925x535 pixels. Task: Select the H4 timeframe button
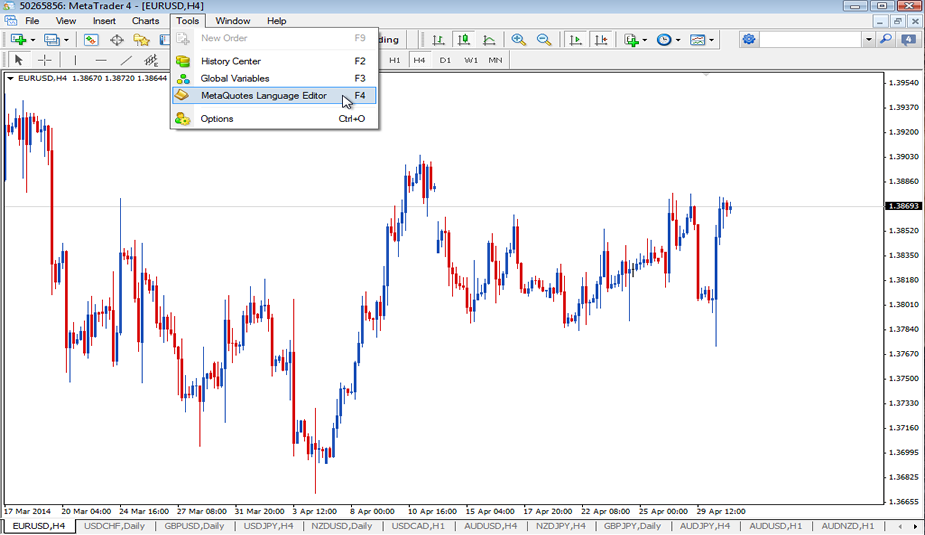(419, 60)
